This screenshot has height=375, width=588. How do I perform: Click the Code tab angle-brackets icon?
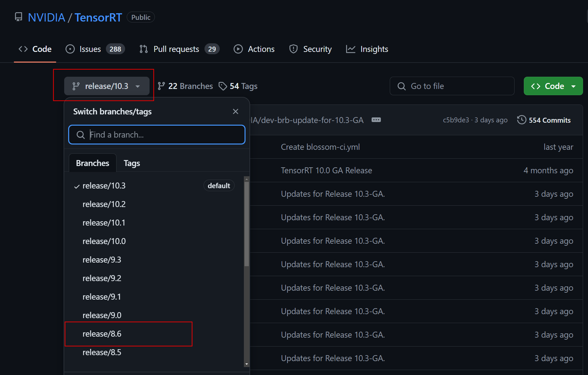point(23,49)
